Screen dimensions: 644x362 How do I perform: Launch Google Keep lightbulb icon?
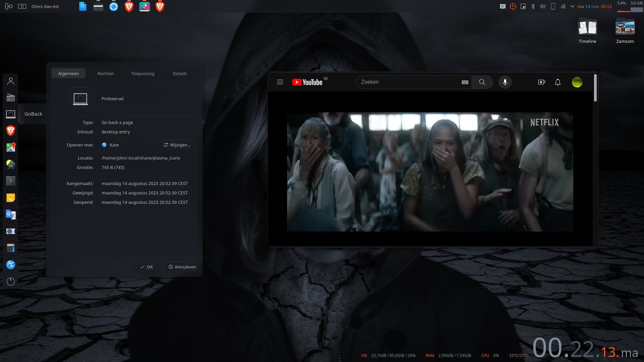click(x=11, y=198)
